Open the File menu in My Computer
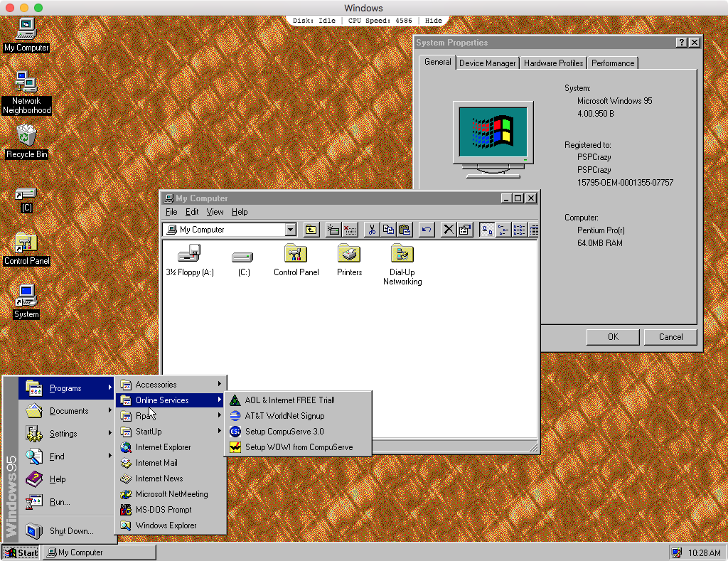Screen dimensions: 728x561 click(171, 212)
